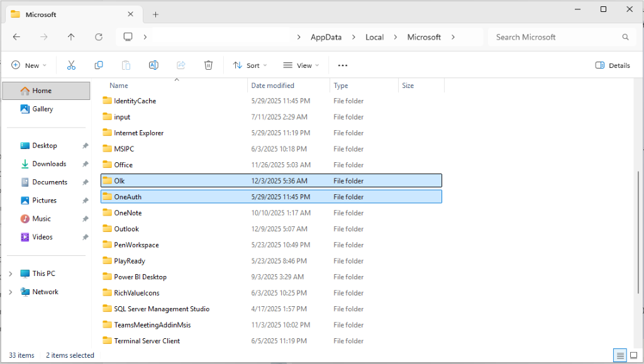Switch to large thumbnails view icon
This screenshot has height=364, width=644.
(634, 355)
